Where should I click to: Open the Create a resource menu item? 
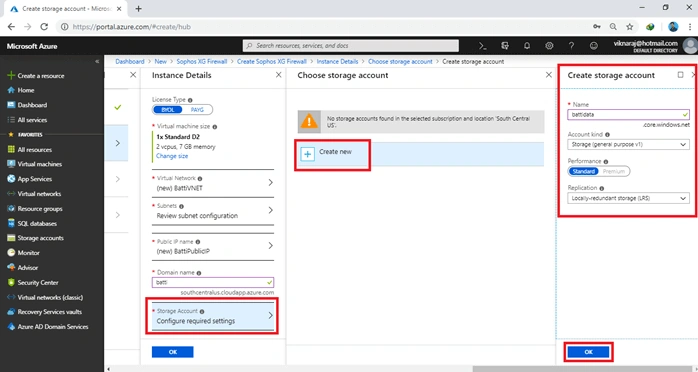pyautogui.click(x=36, y=76)
